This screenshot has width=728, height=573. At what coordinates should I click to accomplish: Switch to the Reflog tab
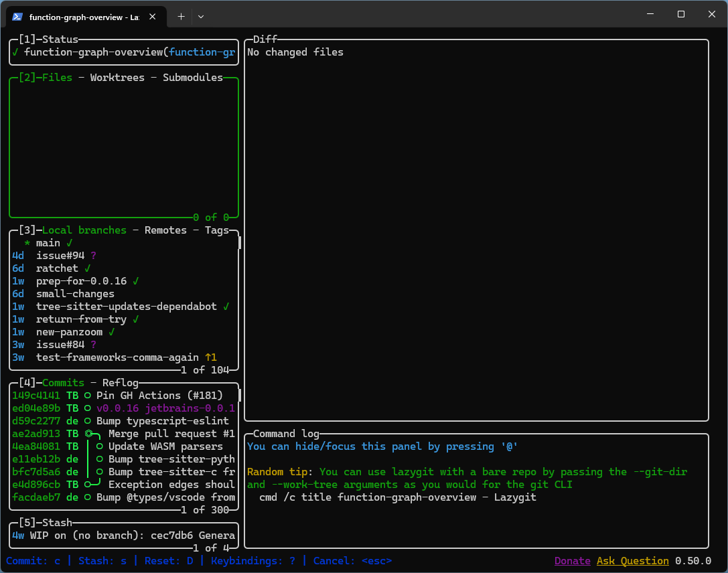(x=121, y=383)
